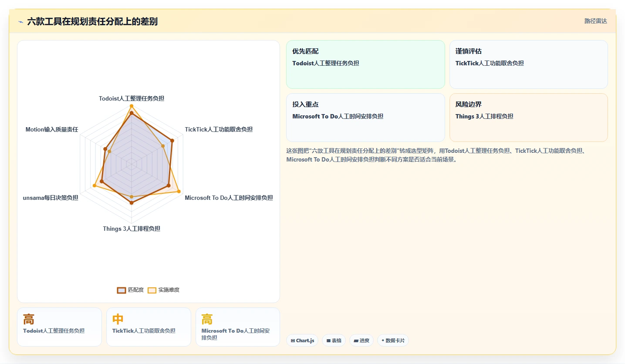This screenshot has height=364, width=625.
Task: Click the lightning icon beside the title
Action: (20, 22)
